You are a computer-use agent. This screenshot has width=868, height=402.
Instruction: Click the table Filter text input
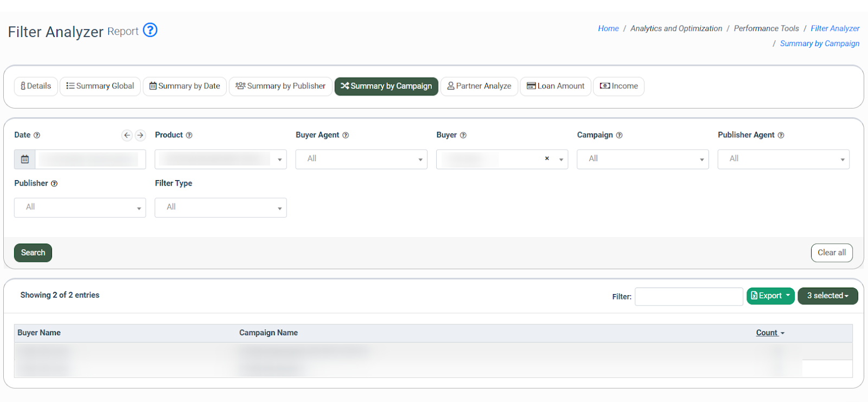tap(688, 297)
